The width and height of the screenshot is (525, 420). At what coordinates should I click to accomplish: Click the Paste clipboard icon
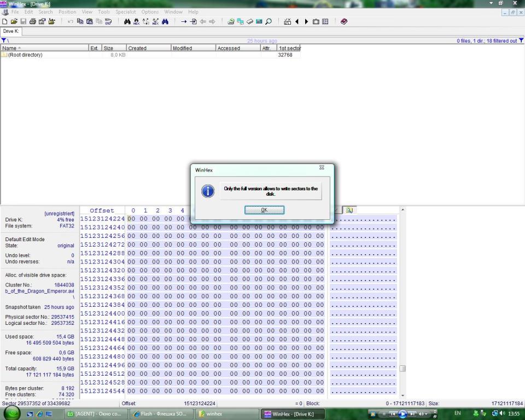tap(89, 21)
